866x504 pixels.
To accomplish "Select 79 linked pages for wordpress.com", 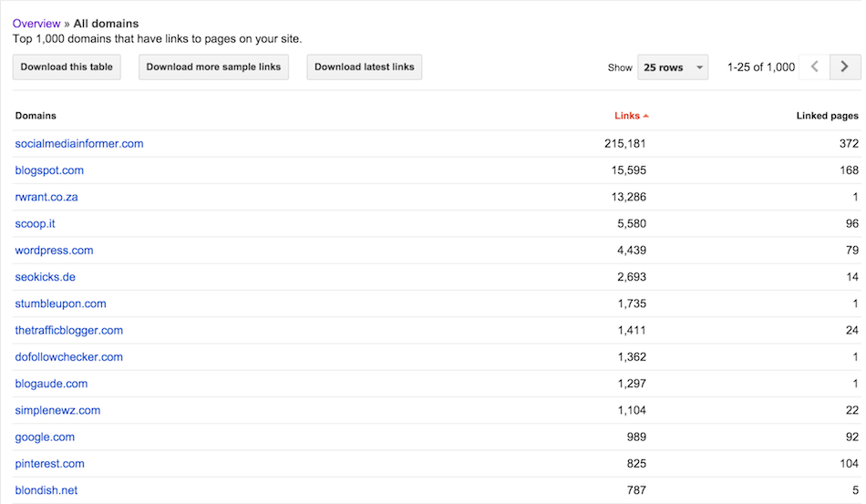I will pyautogui.click(x=852, y=250).
